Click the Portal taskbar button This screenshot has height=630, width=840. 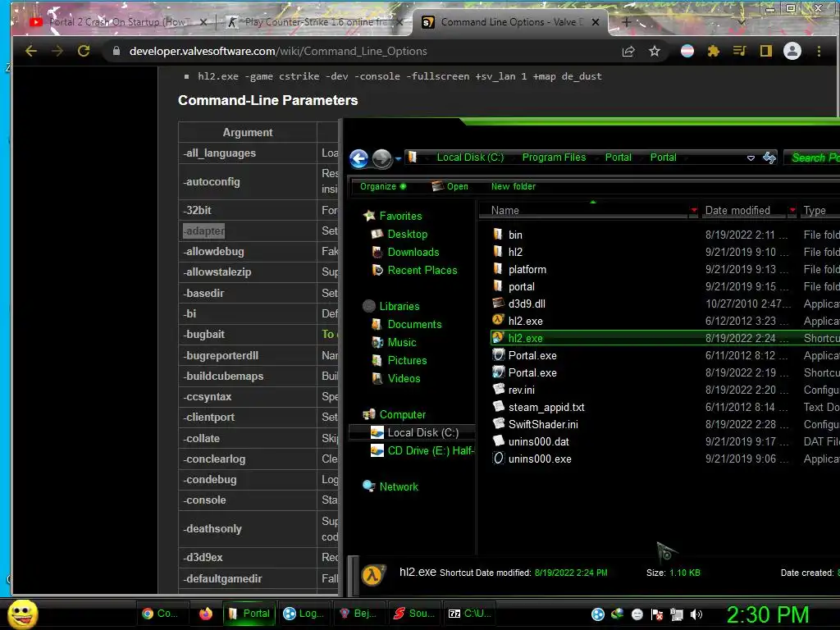pos(249,614)
